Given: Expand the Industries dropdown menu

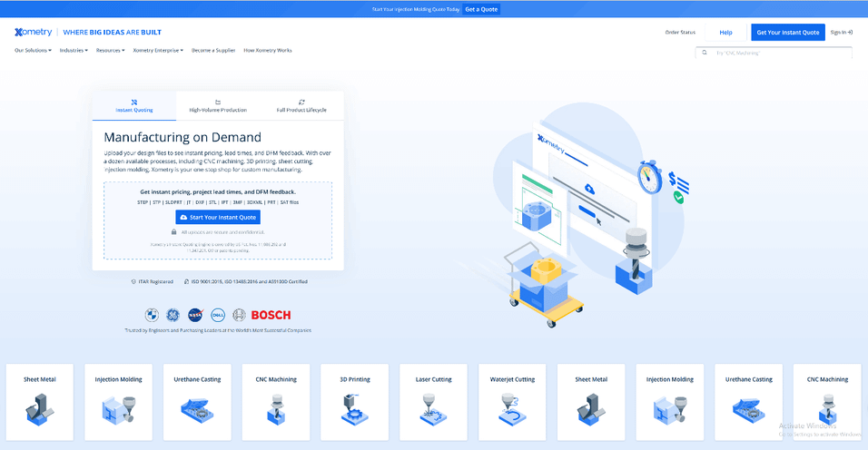Looking at the screenshot, I should coord(74,51).
